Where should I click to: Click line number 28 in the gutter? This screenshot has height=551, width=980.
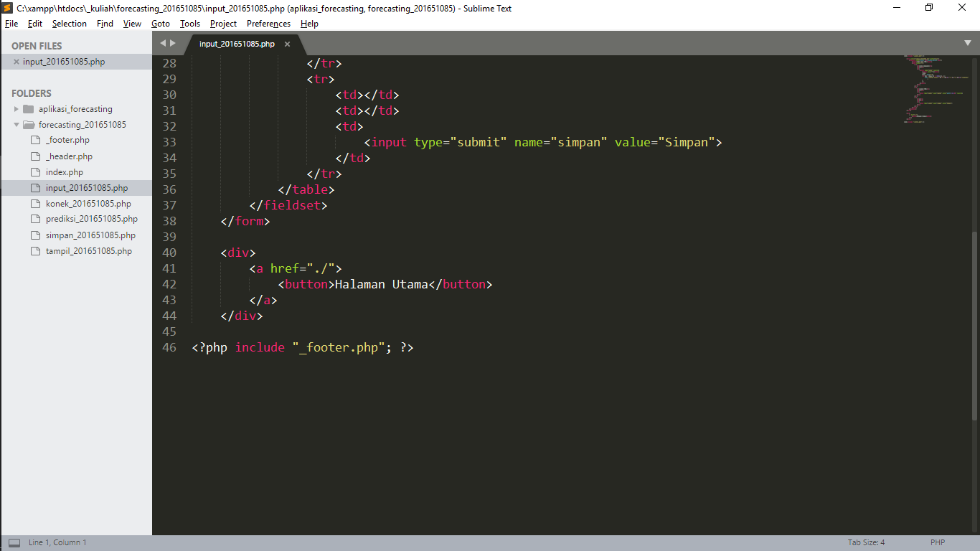(169, 63)
